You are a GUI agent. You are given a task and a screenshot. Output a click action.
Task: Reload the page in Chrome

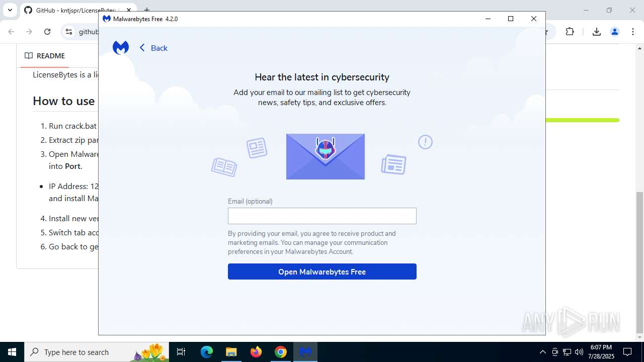tap(47, 32)
